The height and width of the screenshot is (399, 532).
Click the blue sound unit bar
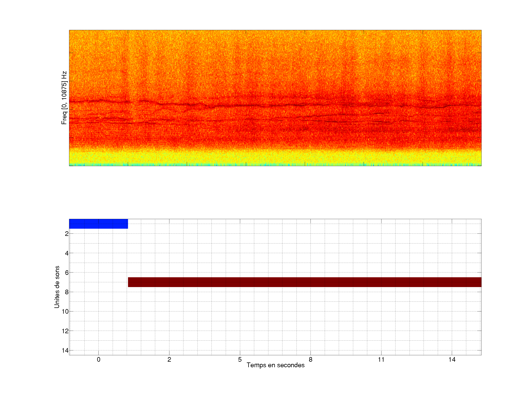pyautogui.click(x=98, y=224)
